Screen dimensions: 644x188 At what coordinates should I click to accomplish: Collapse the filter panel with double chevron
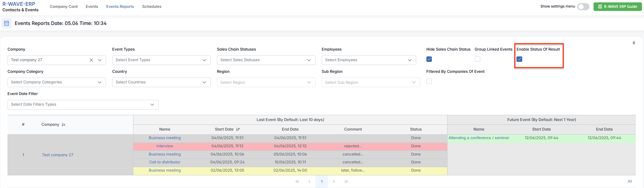point(634,43)
